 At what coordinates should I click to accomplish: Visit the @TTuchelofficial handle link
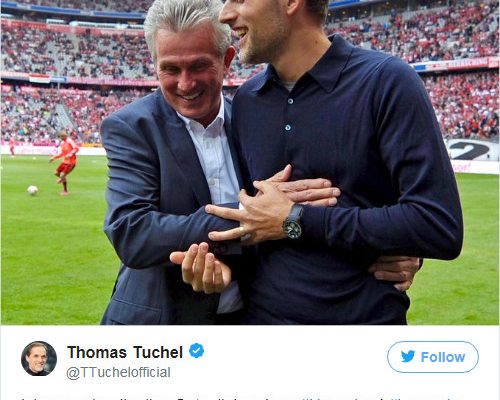pyautogui.click(x=118, y=373)
